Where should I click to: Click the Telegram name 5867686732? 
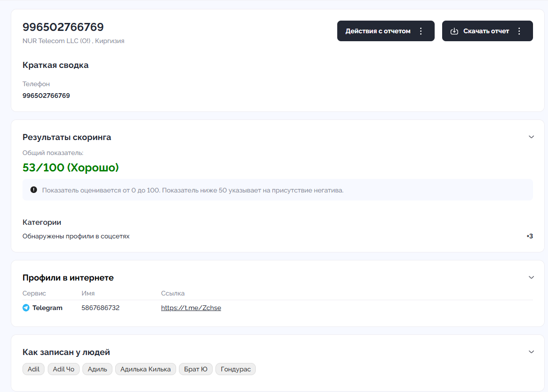(100, 308)
